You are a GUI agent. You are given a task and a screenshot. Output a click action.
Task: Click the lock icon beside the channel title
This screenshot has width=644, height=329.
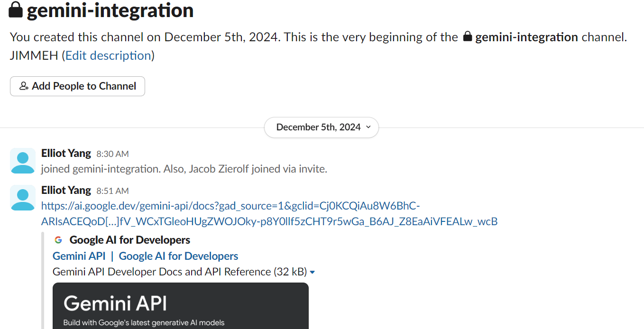click(16, 9)
